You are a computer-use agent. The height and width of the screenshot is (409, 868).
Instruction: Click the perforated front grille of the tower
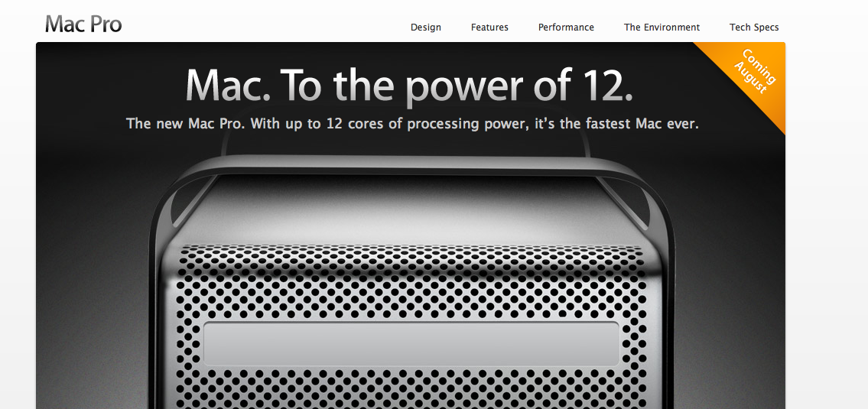point(411,287)
